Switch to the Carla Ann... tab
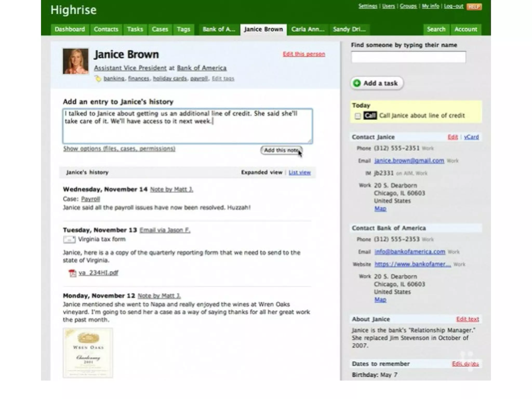 308,29
